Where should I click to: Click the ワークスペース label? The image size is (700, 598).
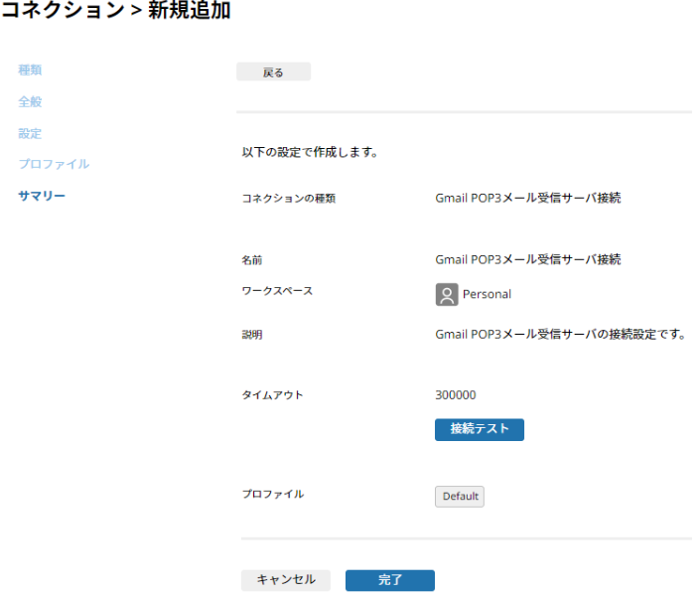[277, 291]
